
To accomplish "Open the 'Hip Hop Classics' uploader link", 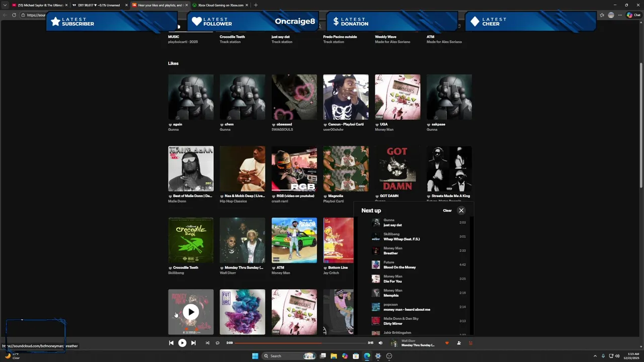I will pos(233,201).
